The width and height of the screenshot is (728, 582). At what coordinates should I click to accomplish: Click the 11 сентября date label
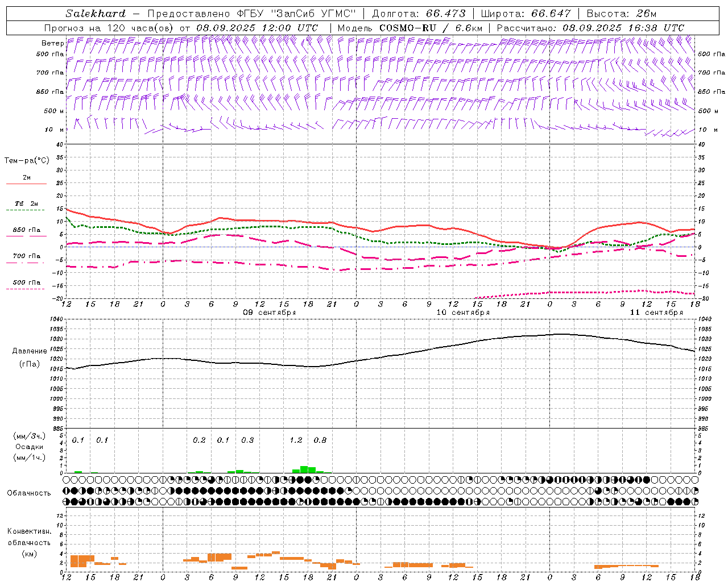[x=656, y=313]
